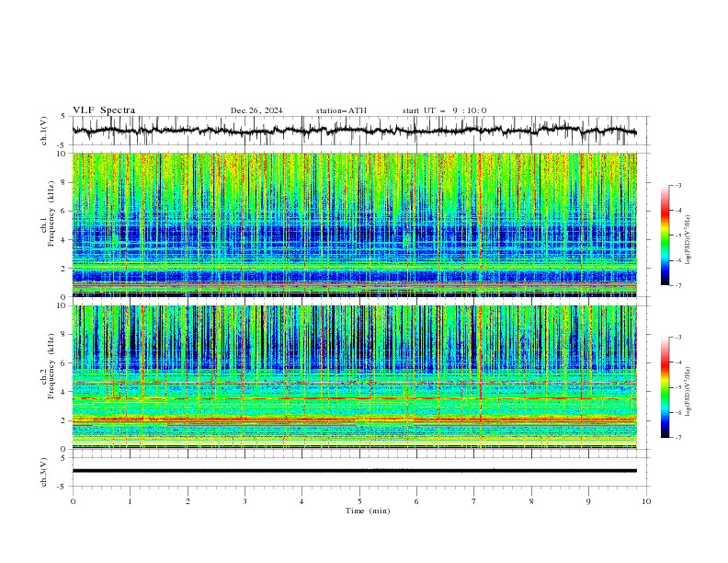Click the ch.2 'Frequency (kHz)' axis label
Viewport: 728px width, 563px height.
51,366
